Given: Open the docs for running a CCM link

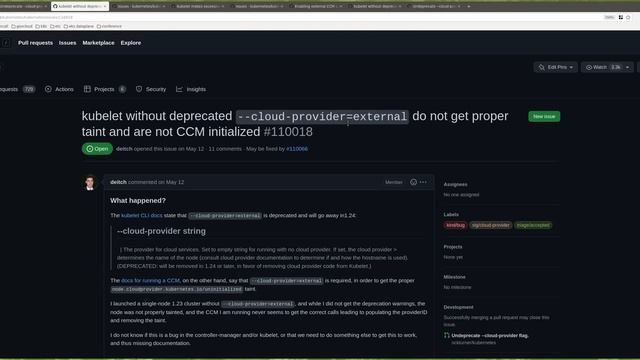Looking at the screenshot, I should 150,280.
